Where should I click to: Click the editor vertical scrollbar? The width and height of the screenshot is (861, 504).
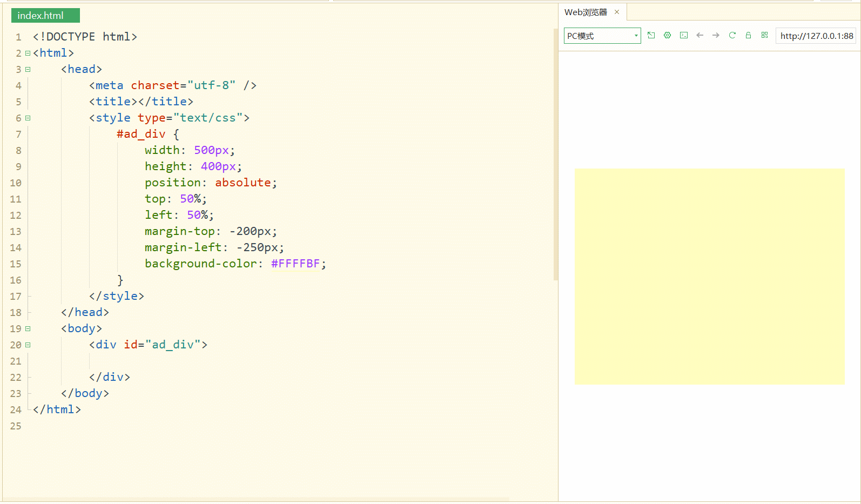pos(555,154)
